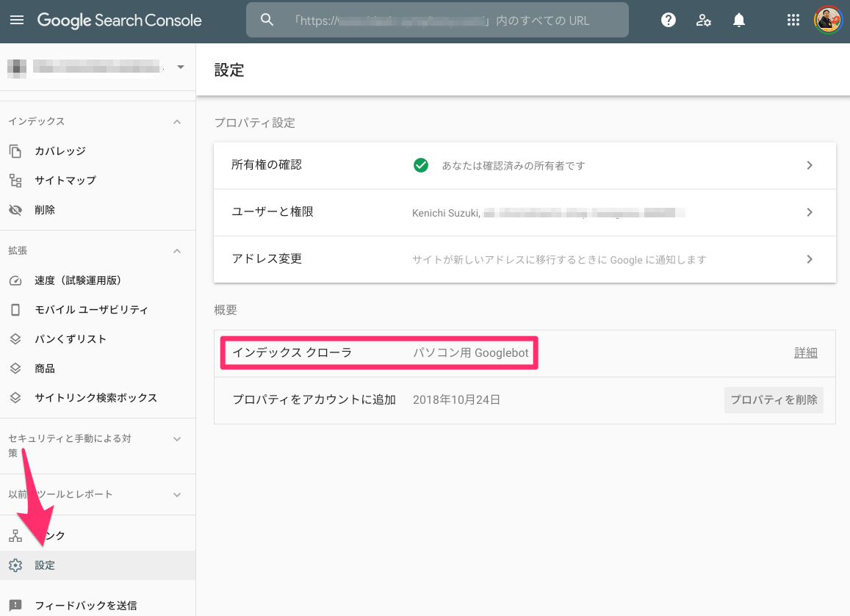Viewport: 850px width, 616px height.
Task: Open the property selector dropdown arrow
Action: tap(181, 68)
